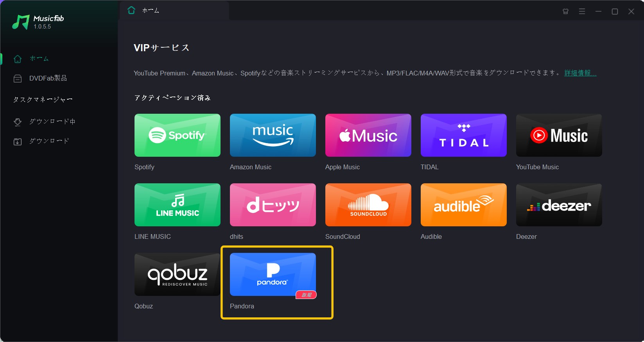The height and width of the screenshot is (342, 644).
Task: Click the dhits label text
Action: click(237, 236)
